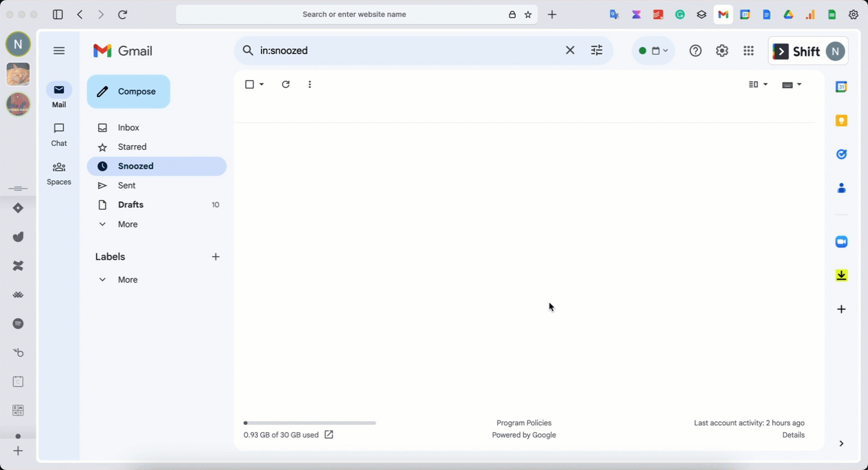
Task: Show search options filter icon
Action: [597, 51]
